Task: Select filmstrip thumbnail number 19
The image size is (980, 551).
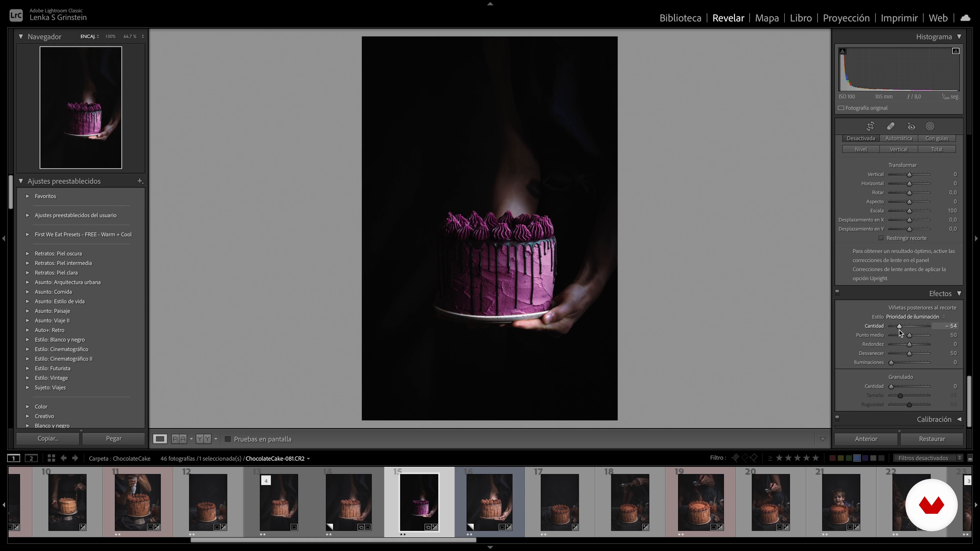Action: pos(700,502)
